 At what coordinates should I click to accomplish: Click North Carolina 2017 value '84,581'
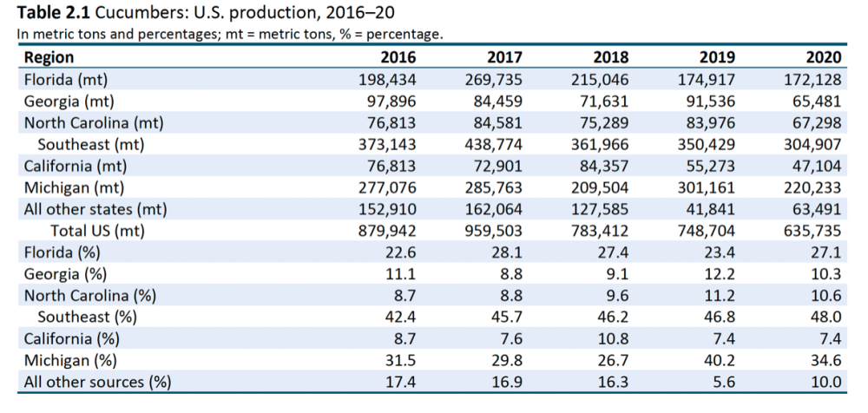click(497, 123)
